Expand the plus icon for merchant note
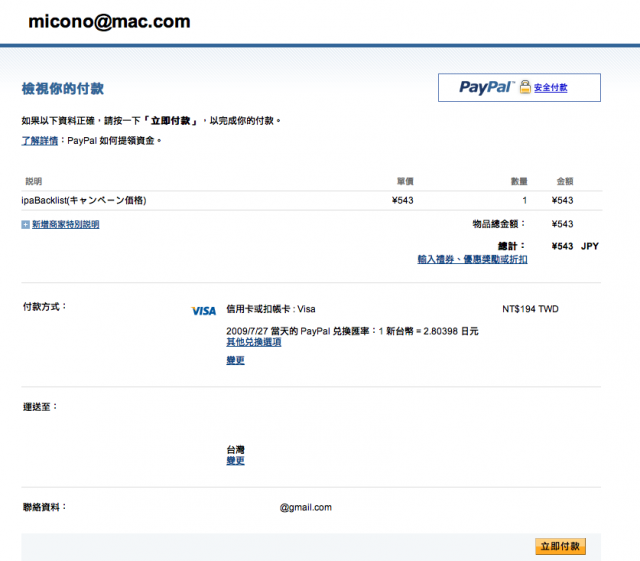640x561 pixels. point(25,225)
